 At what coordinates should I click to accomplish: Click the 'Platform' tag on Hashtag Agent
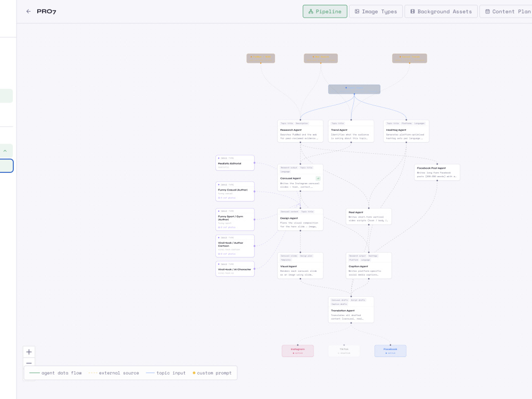click(x=406, y=123)
